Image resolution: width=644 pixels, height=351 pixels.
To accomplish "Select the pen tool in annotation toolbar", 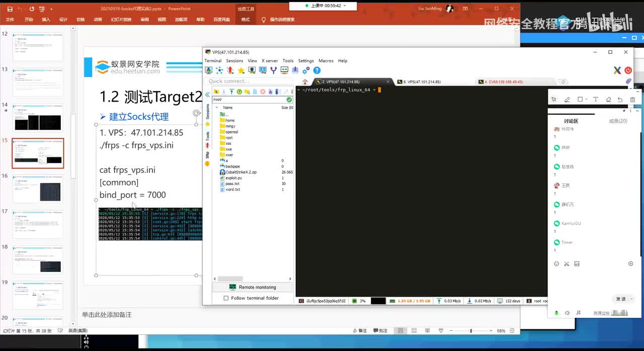I will 567,100.
